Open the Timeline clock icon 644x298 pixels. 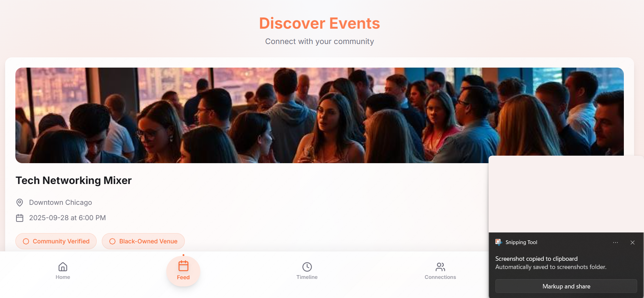pyautogui.click(x=307, y=267)
